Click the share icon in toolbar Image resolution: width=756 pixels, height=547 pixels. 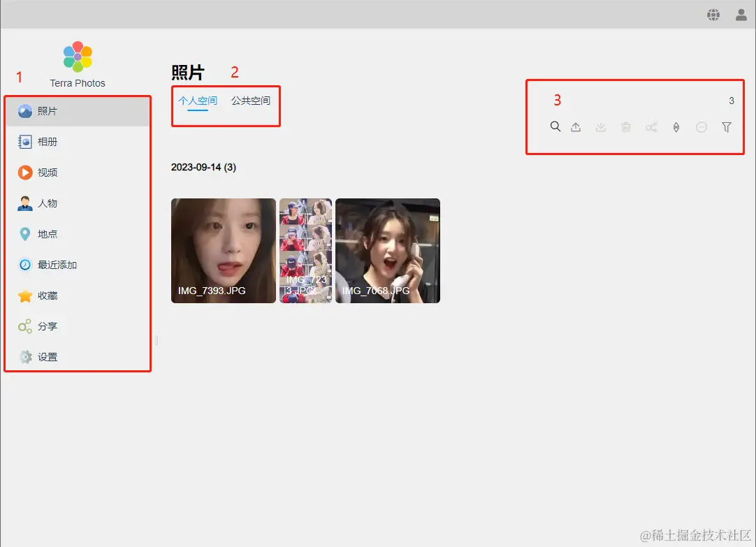coord(651,127)
